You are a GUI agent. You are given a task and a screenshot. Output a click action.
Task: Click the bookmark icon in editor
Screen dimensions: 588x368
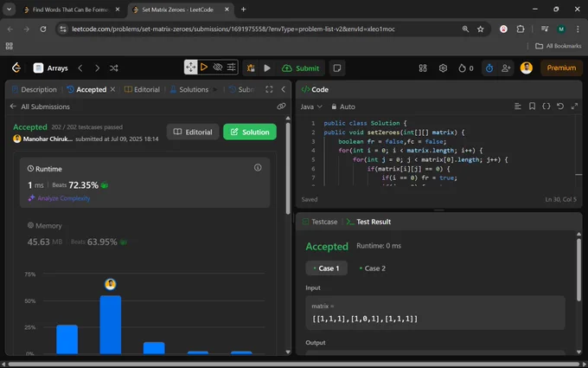tap(532, 107)
